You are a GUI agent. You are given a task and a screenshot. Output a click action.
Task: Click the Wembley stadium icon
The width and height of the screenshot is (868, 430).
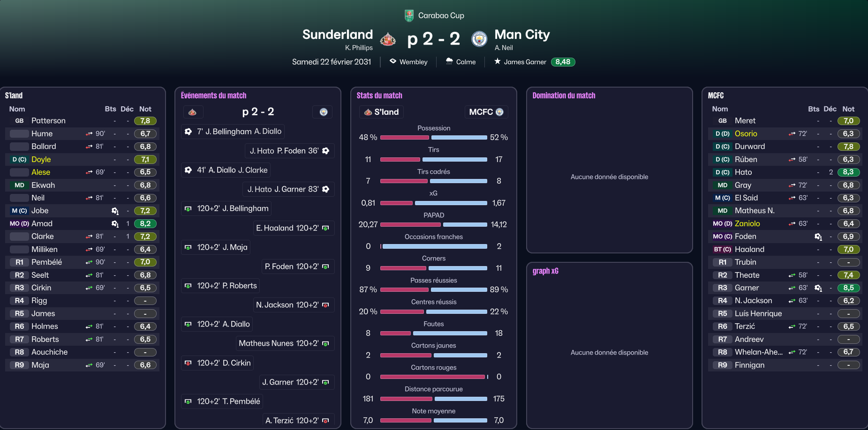click(393, 61)
